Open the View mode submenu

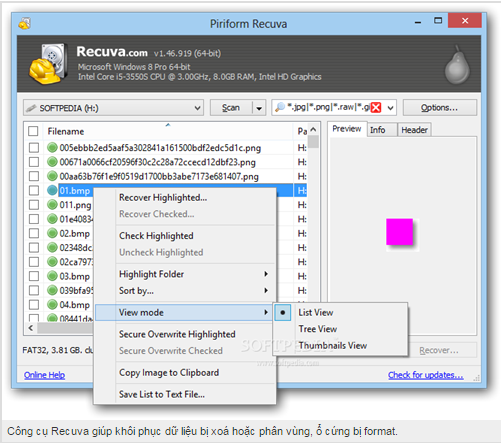[x=183, y=313]
